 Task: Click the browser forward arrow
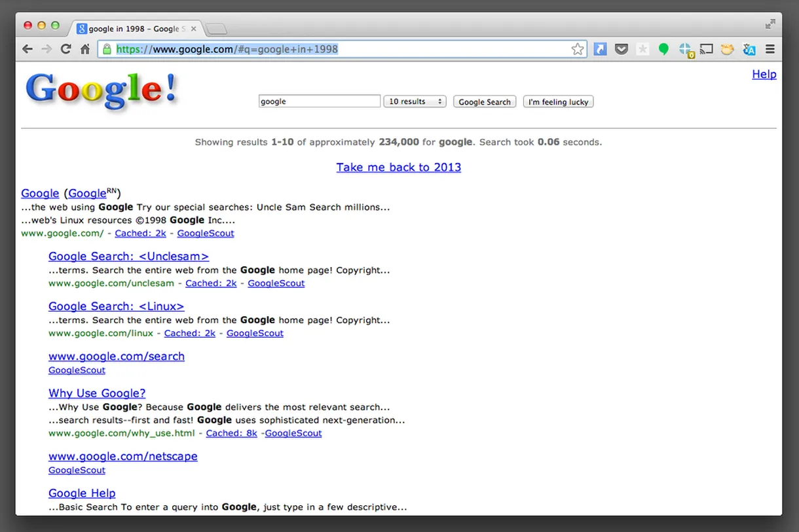point(46,49)
